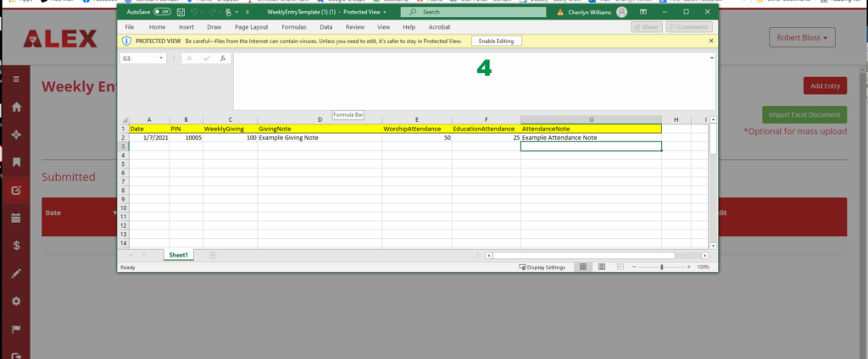Click the zoom out minus button
868x359 pixels.
tap(634, 268)
